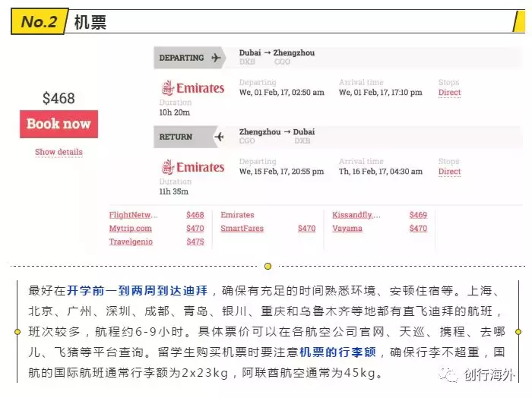Click the return airplane icon
The width and height of the screenshot is (532, 398).
[219, 137]
